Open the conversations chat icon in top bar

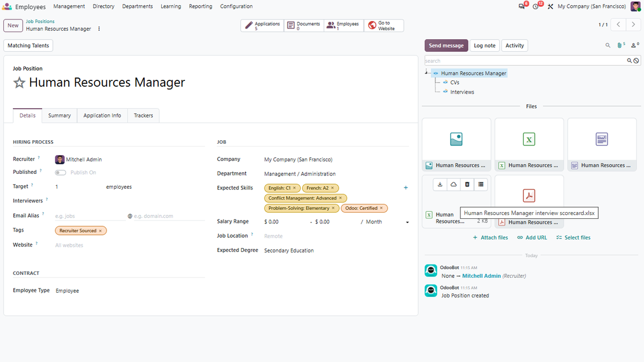point(521,7)
